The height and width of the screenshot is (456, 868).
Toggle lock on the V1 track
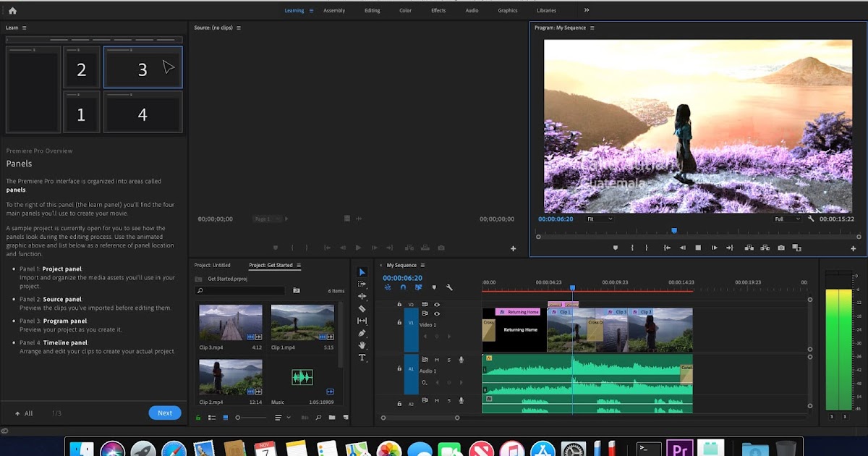click(399, 322)
